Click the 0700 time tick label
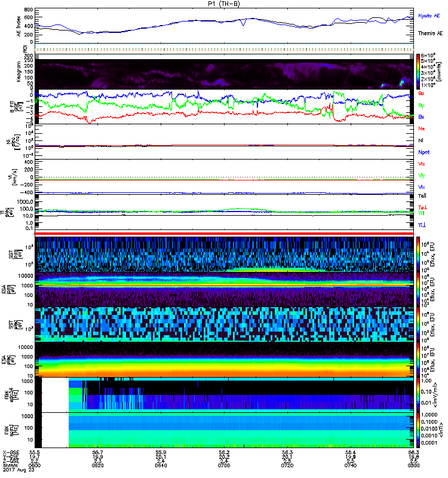This screenshot has width=448, height=478. [224, 465]
